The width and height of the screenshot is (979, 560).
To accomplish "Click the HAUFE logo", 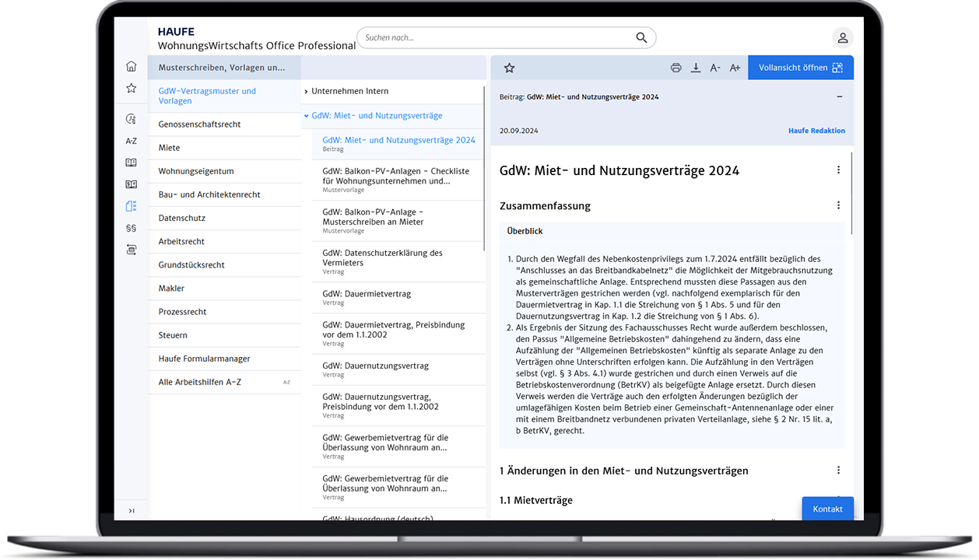I will click(x=176, y=32).
